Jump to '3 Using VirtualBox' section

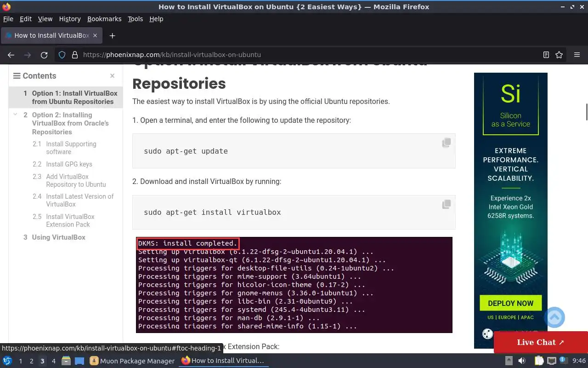[58, 237]
